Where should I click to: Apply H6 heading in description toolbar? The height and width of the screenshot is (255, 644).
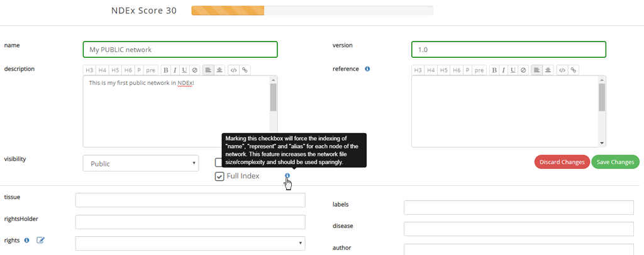click(x=128, y=70)
